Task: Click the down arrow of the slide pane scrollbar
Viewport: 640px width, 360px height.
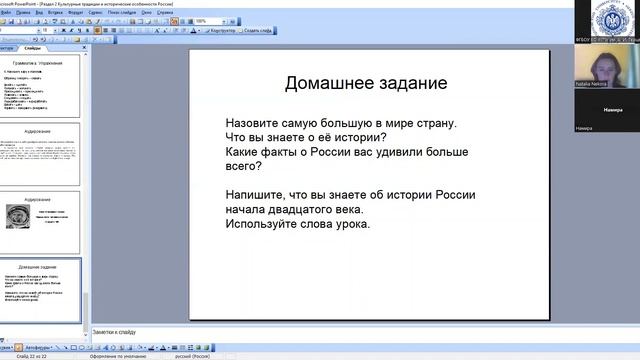Action: pyautogui.click(x=86, y=335)
